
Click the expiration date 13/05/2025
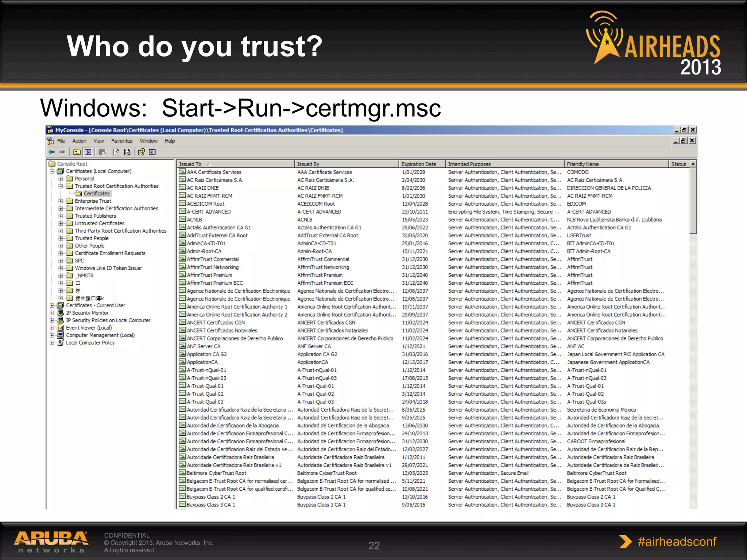click(x=415, y=473)
